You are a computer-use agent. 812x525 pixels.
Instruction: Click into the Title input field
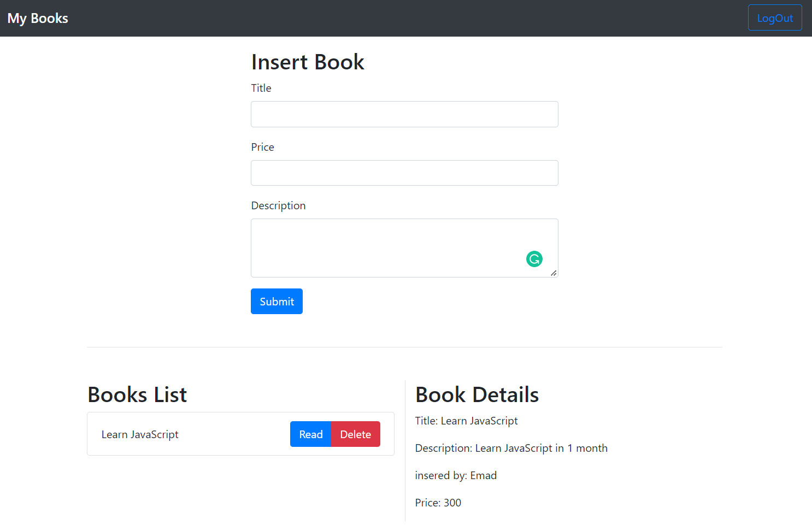tap(404, 114)
